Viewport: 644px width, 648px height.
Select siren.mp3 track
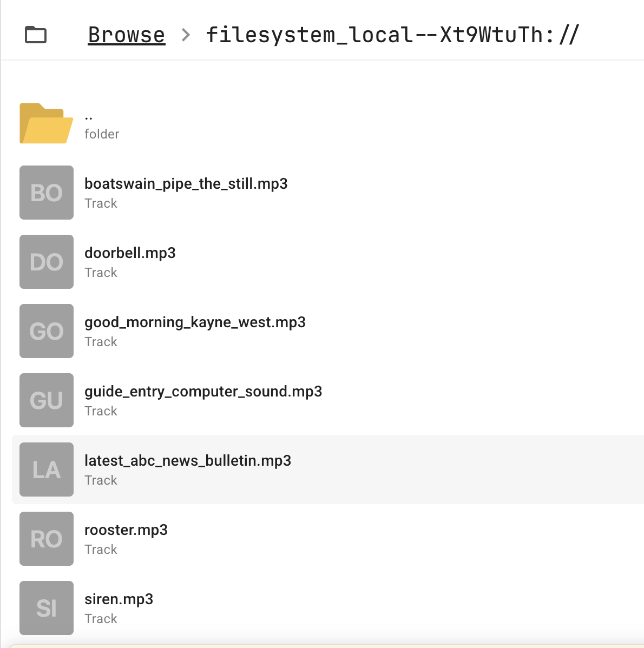[x=119, y=599]
